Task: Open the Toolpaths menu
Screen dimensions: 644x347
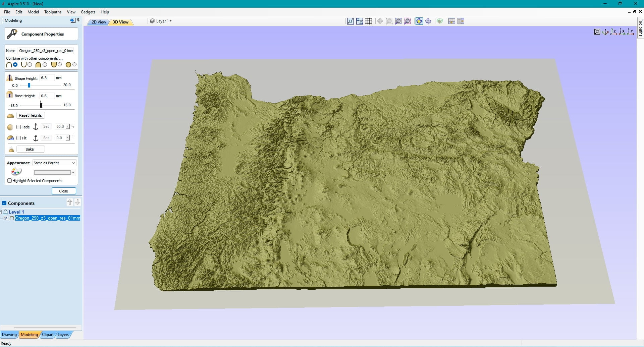Action: tap(53, 12)
